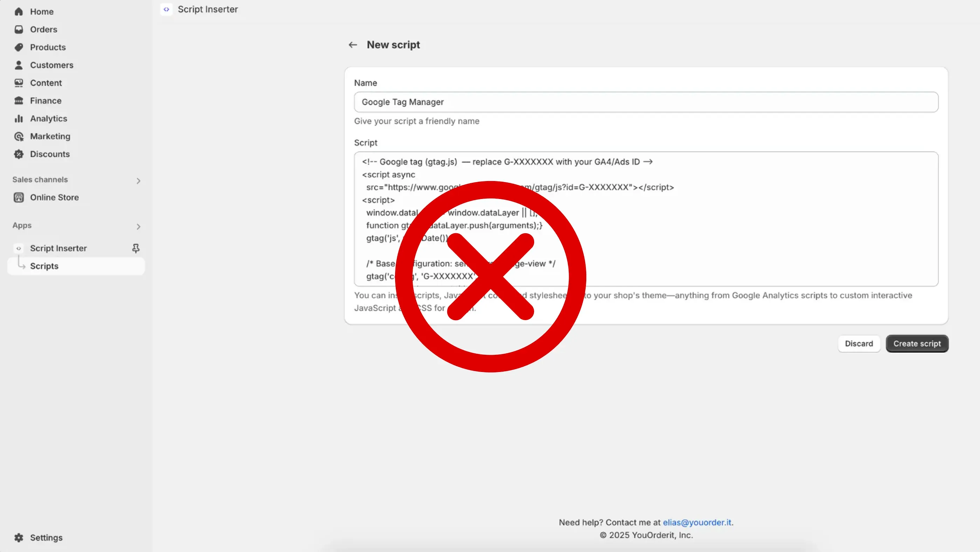The height and width of the screenshot is (552, 980).
Task: Select the Discounts badge icon
Action: point(19,154)
